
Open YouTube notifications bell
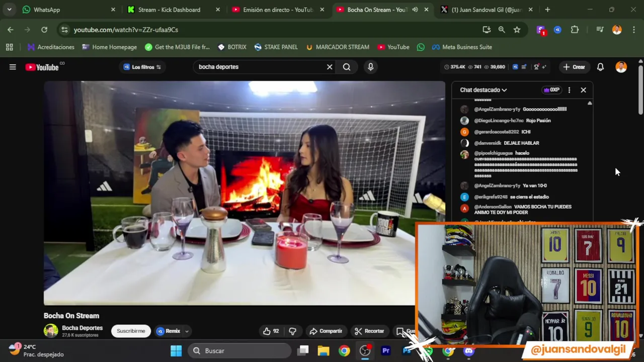pyautogui.click(x=600, y=67)
